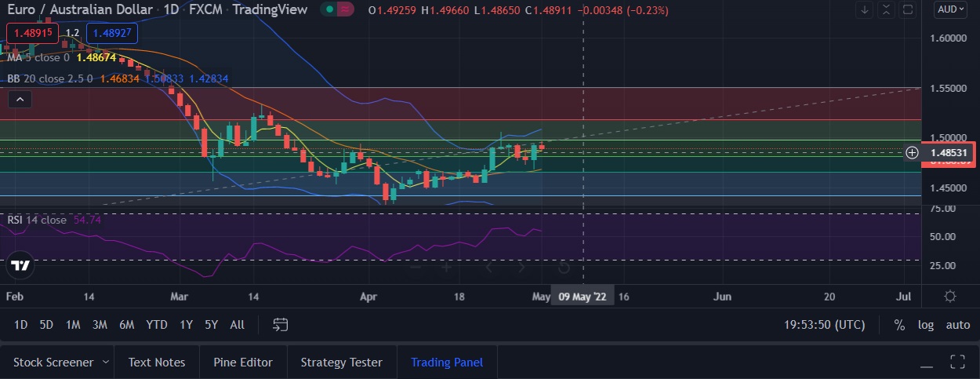Click the TradingView logo icon
This screenshot has height=379, width=980.
(x=21, y=265)
